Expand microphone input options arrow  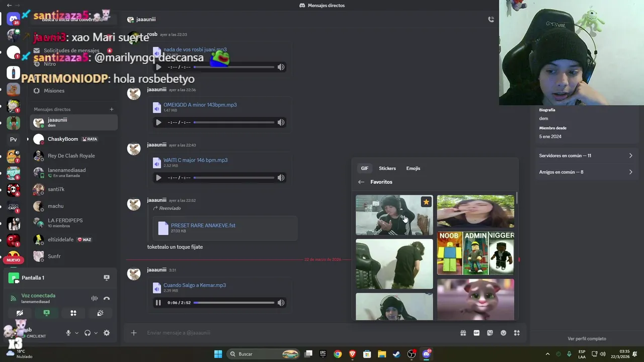[76, 333]
